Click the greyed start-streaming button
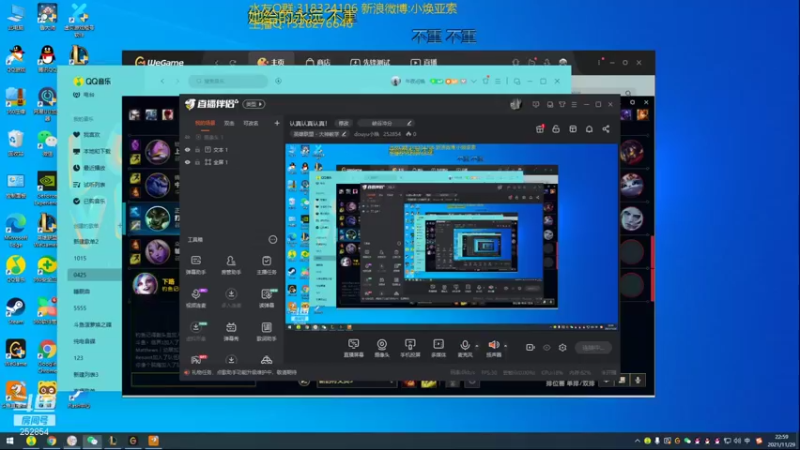Viewport: 800px width, 450px height. coord(593,347)
